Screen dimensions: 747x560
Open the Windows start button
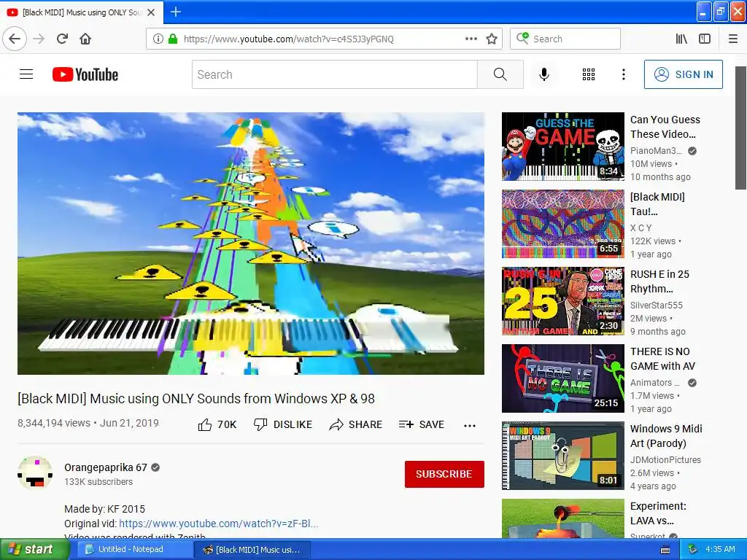[34, 549]
